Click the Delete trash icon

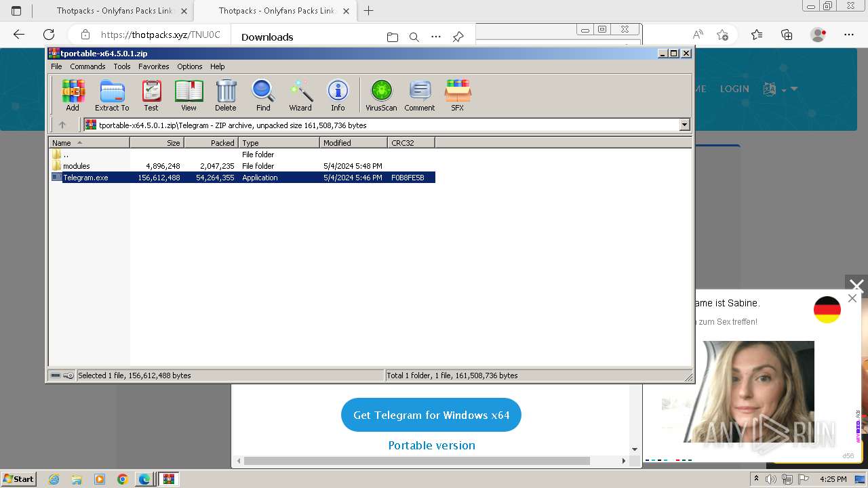click(x=226, y=95)
